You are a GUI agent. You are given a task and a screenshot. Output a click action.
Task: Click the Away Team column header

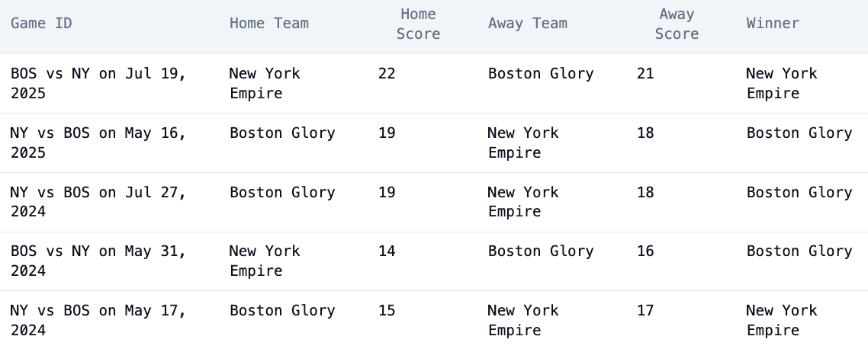527,24
